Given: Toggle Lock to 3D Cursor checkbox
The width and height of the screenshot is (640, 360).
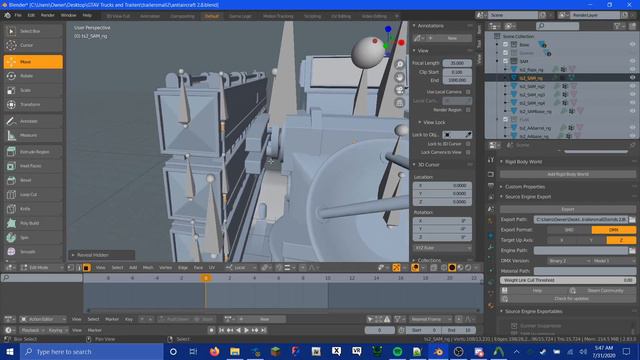Looking at the screenshot, I should (468, 144).
